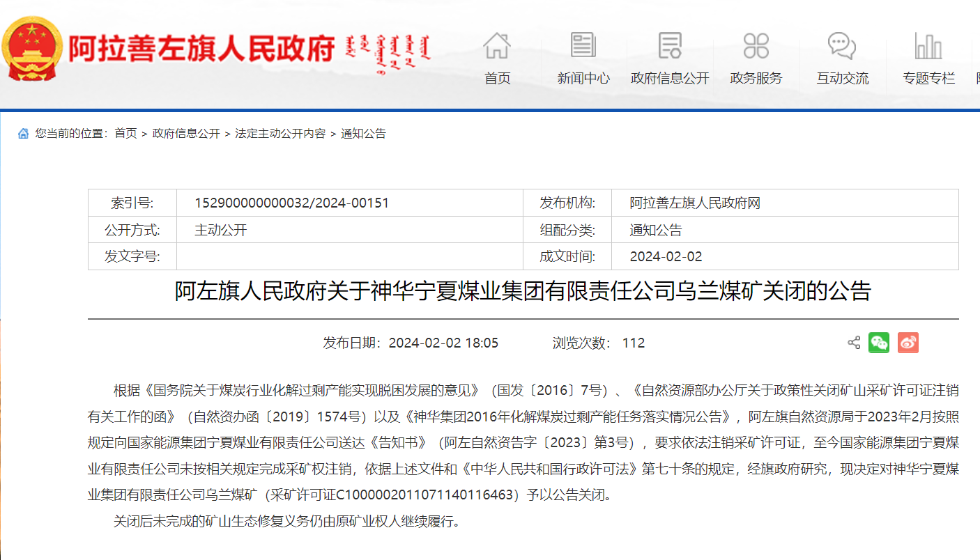This screenshot has height=560, width=980.
Task: Open the 互动交流 navigation menu item
Action: [x=843, y=79]
